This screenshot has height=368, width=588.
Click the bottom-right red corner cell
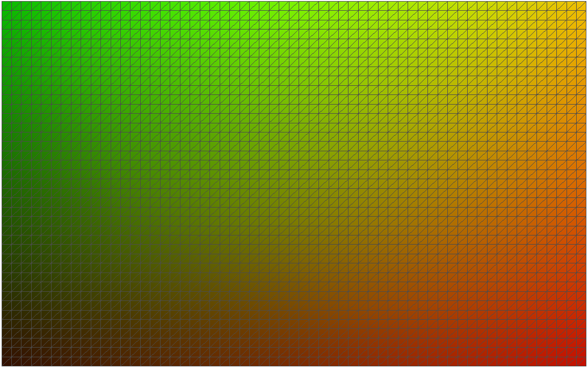pyautogui.click(x=580, y=362)
